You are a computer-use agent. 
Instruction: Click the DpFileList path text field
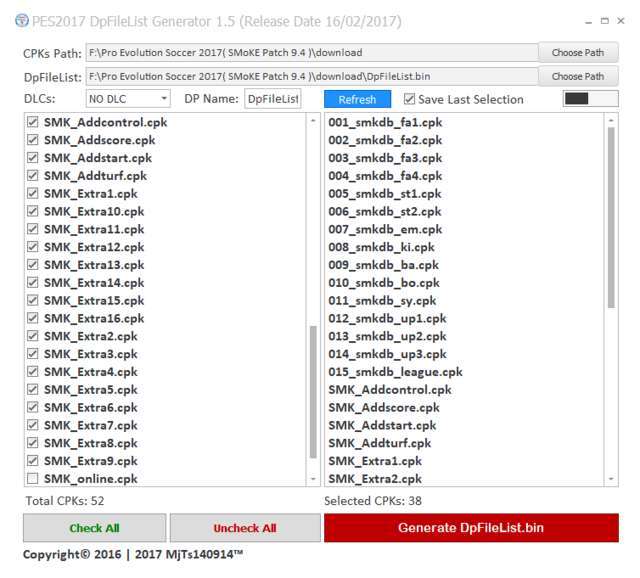(312, 76)
